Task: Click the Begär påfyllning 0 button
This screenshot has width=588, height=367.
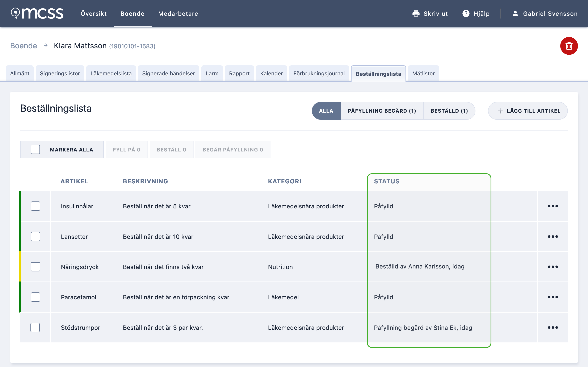Action: 233,150
